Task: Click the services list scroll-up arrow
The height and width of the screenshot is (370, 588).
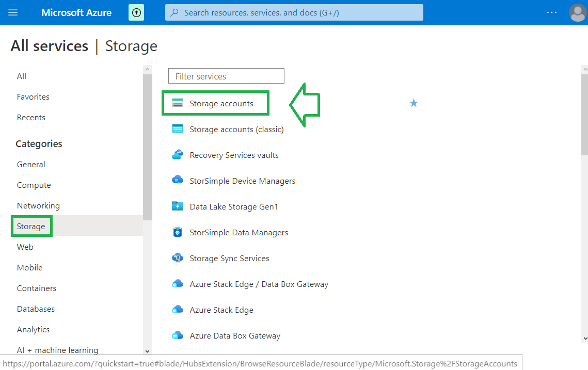Action: (x=585, y=69)
